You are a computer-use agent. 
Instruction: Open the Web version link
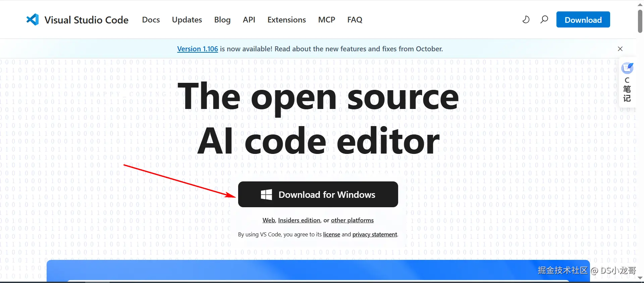tap(269, 220)
